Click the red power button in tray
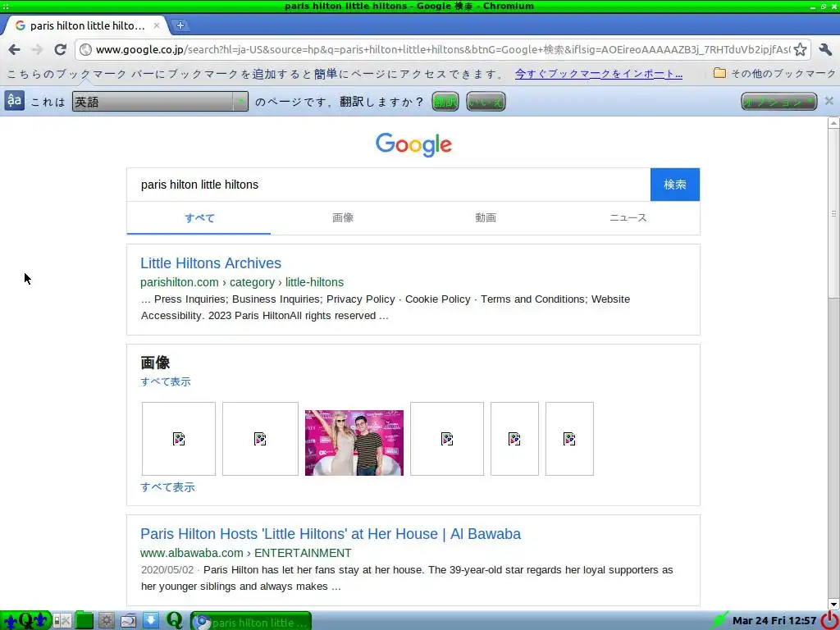This screenshot has width=840, height=630. pyautogui.click(x=830, y=620)
